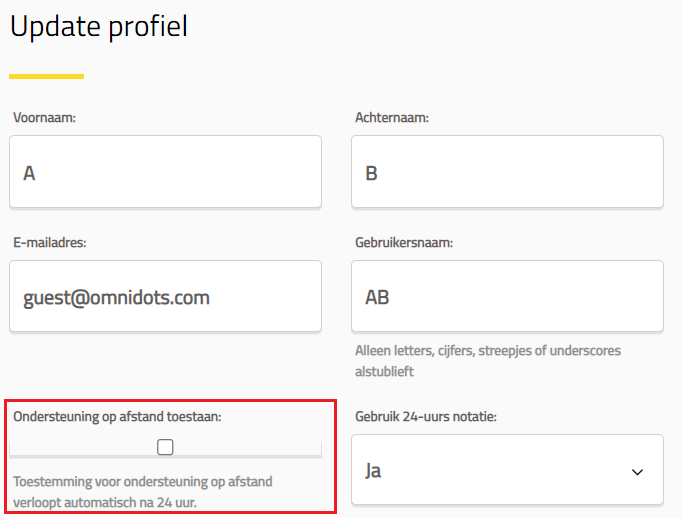Click the Gebruikersnaam label text
Image resolution: width=682 pixels, height=517 pixels.
click(404, 242)
